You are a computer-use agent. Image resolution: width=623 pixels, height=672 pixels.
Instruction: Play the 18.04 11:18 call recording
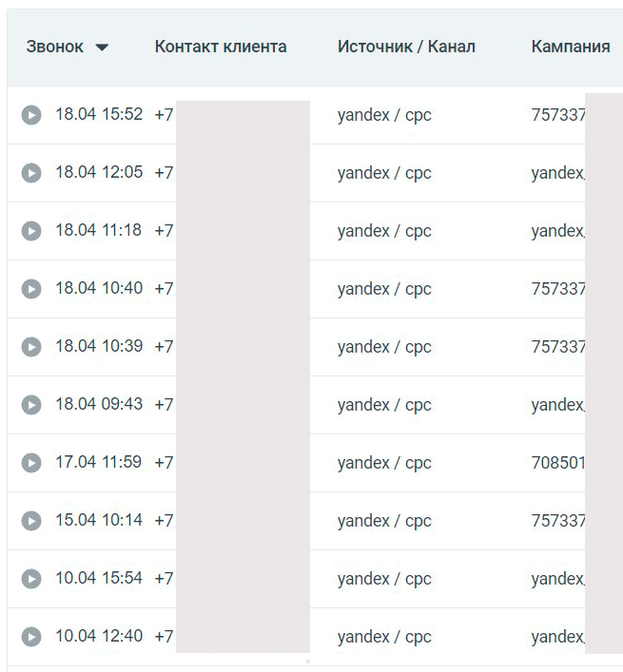coord(31,231)
